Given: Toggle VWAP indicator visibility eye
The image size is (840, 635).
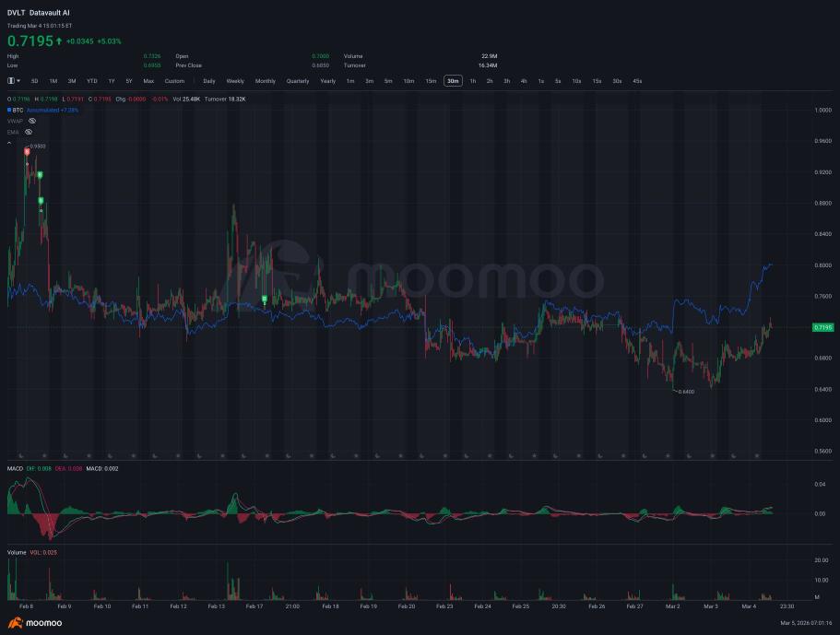Looking at the screenshot, I should [32, 121].
